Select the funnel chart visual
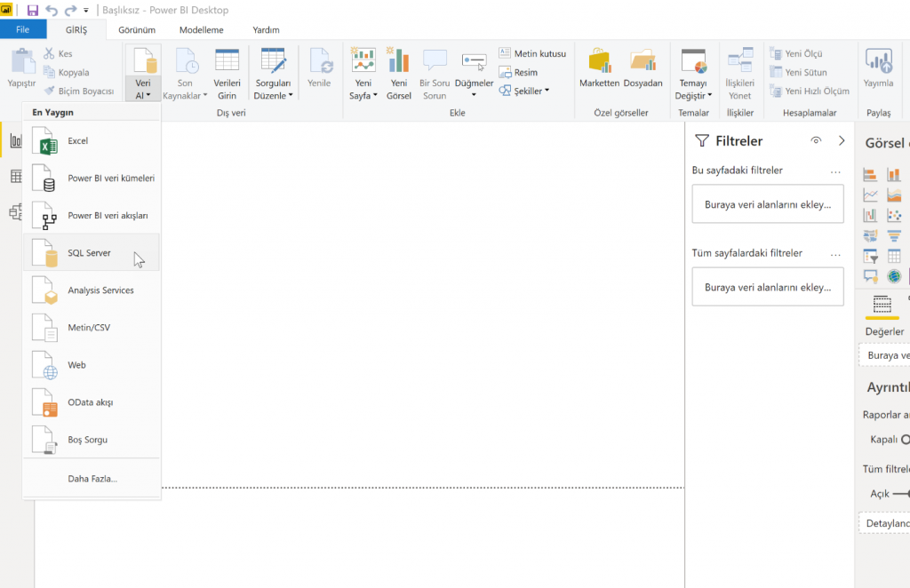This screenshot has width=910, height=588. coord(894,235)
